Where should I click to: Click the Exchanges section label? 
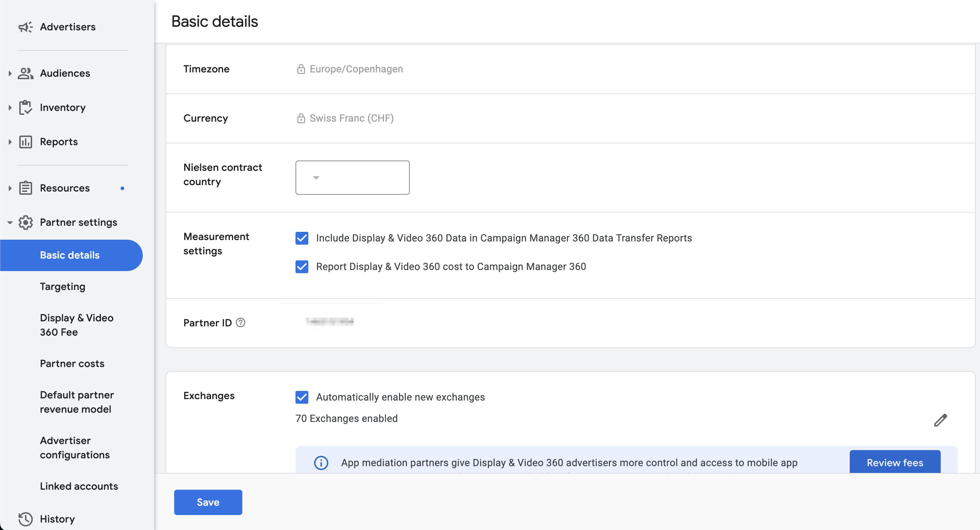(x=209, y=396)
